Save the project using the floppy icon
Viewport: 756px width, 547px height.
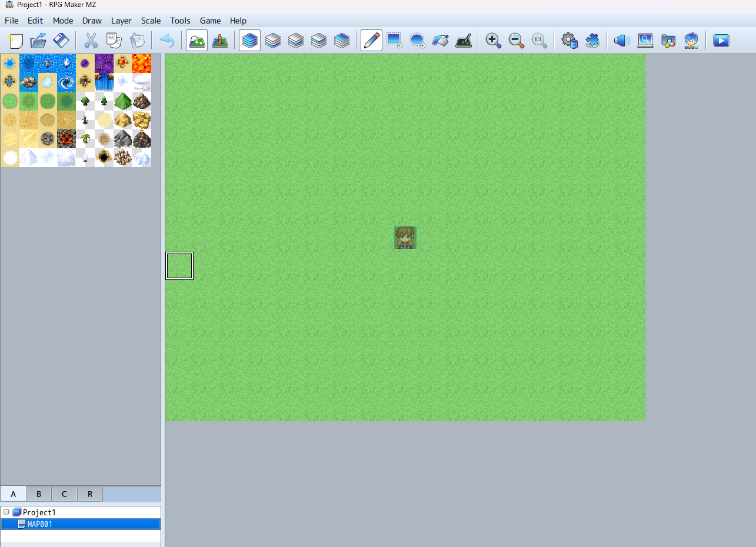[61, 41]
